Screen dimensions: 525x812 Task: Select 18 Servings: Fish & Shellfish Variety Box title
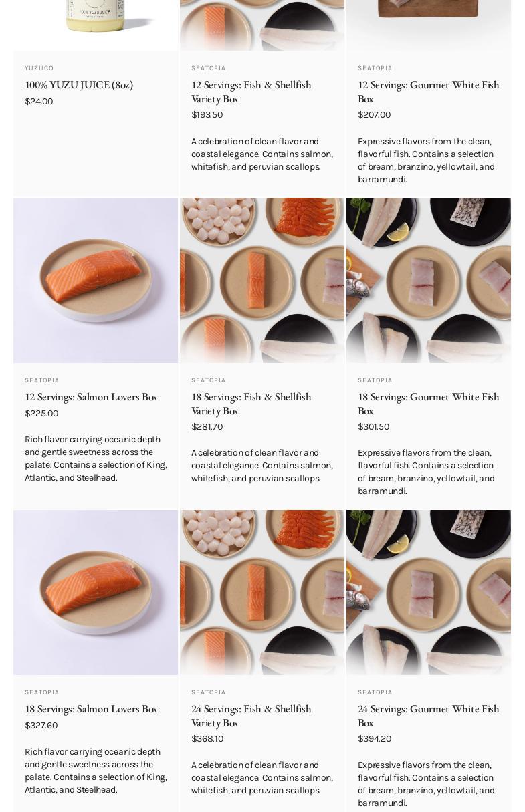point(251,404)
